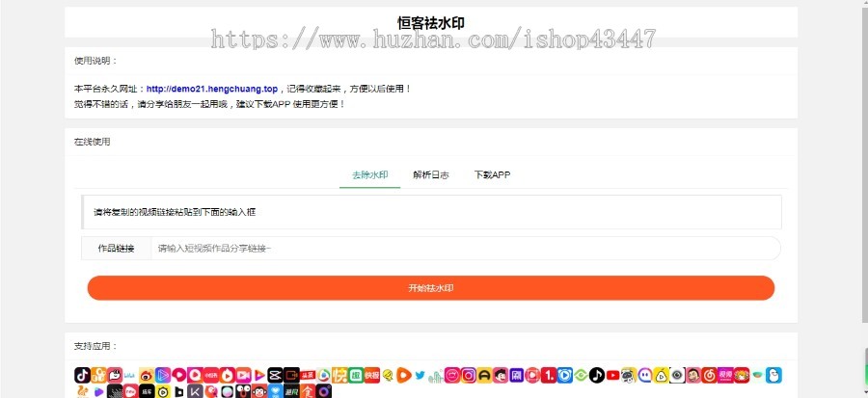Screen dimensions: 868x398
Task: Click the pink Q short-video icon
Action: point(196,375)
